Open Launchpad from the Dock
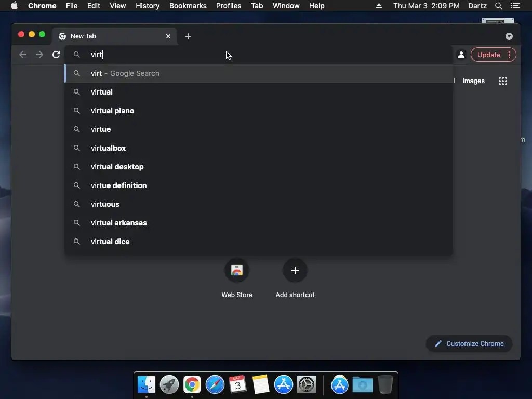532x399 pixels. click(169, 385)
